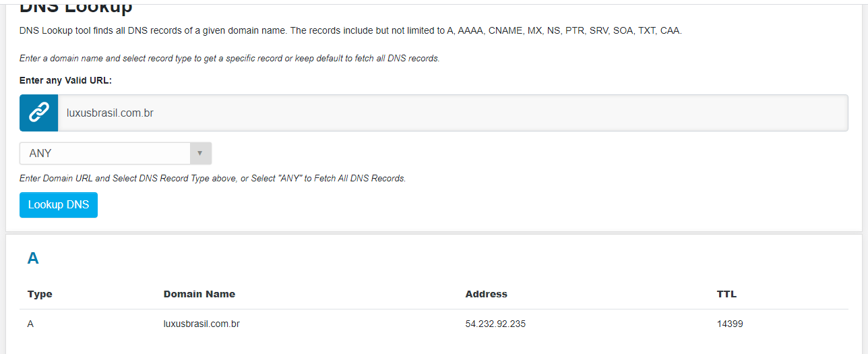The width and height of the screenshot is (868, 354).
Task: Click the TTL column header
Action: (726, 294)
